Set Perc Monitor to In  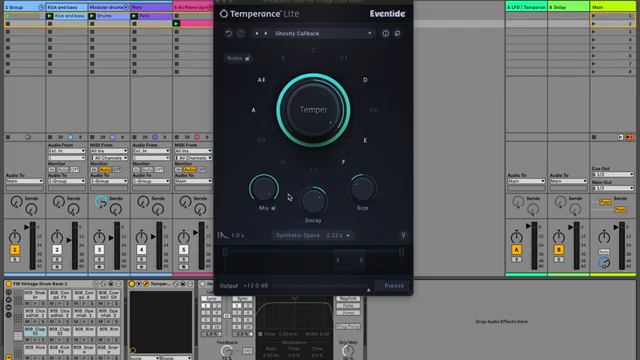point(136,169)
